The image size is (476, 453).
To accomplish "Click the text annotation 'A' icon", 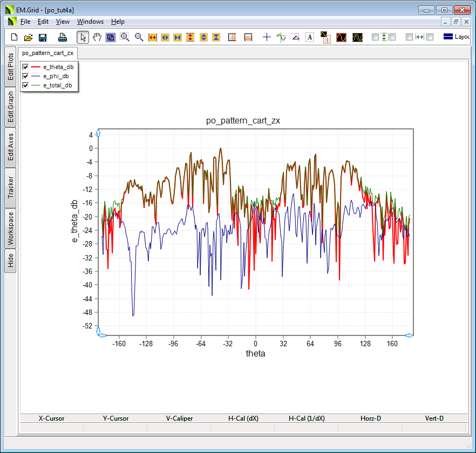I will pyautogui.click(x=310, y=37).
